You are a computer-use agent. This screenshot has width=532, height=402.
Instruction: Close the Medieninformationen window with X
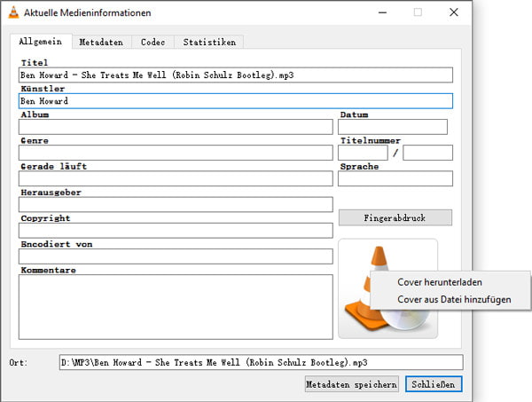pos(454,12)
